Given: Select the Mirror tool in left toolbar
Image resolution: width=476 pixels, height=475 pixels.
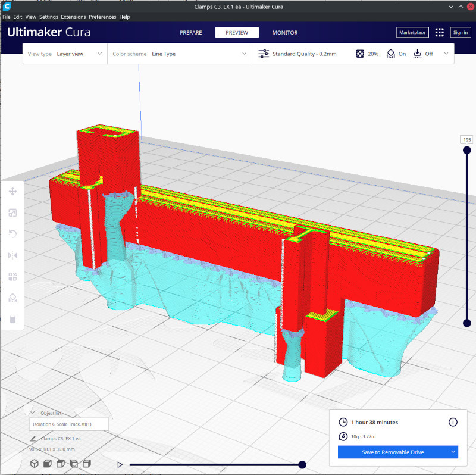Looking at the screenshot, I should tap(12, 255).
